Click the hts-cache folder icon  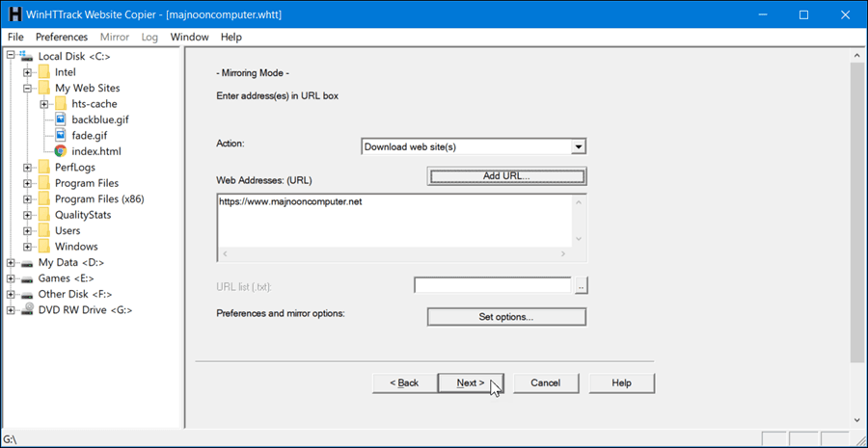61,103
